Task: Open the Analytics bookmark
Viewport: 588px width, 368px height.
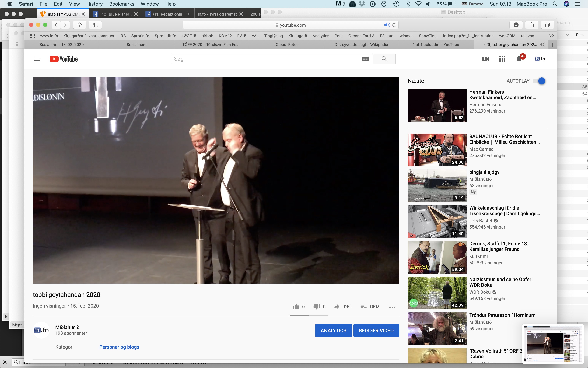Action: 321,36
